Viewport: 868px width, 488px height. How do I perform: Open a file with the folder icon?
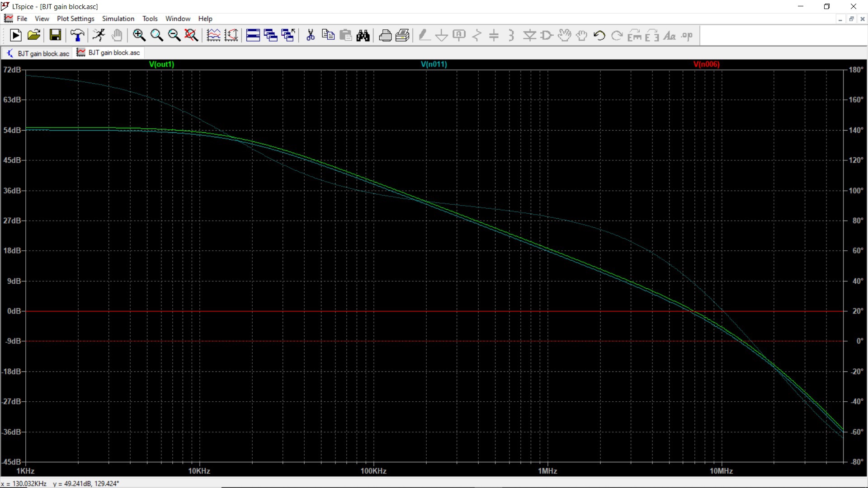34,35
